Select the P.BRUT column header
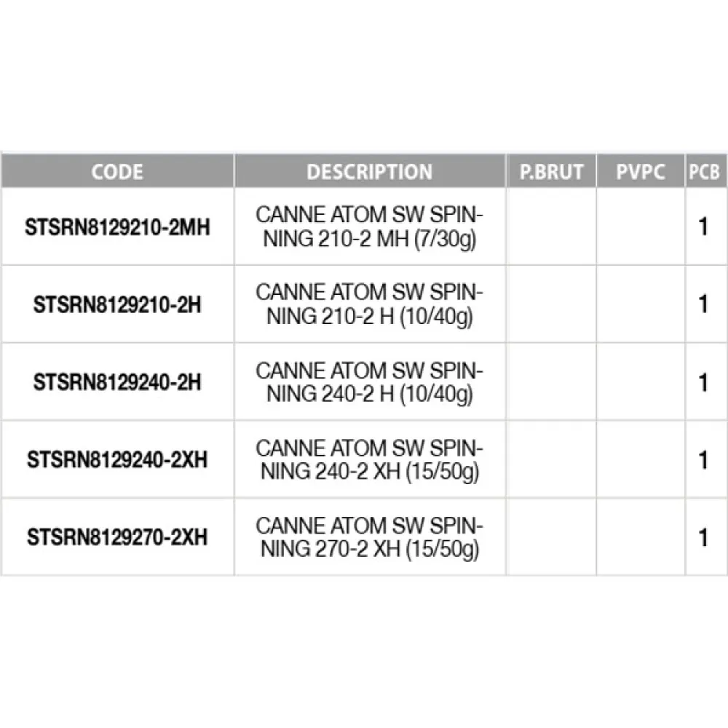The width and height of the screenshot is (728, 728). (x=551, y=172)
